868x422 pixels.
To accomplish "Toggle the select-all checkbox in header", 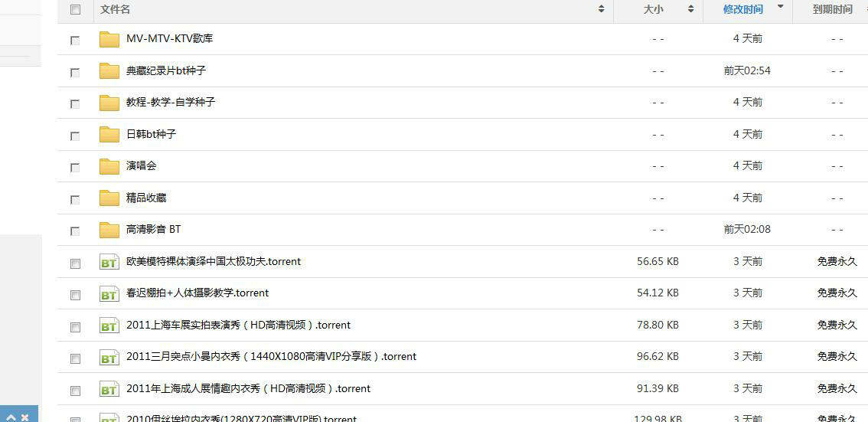I will tap(75, 10).
